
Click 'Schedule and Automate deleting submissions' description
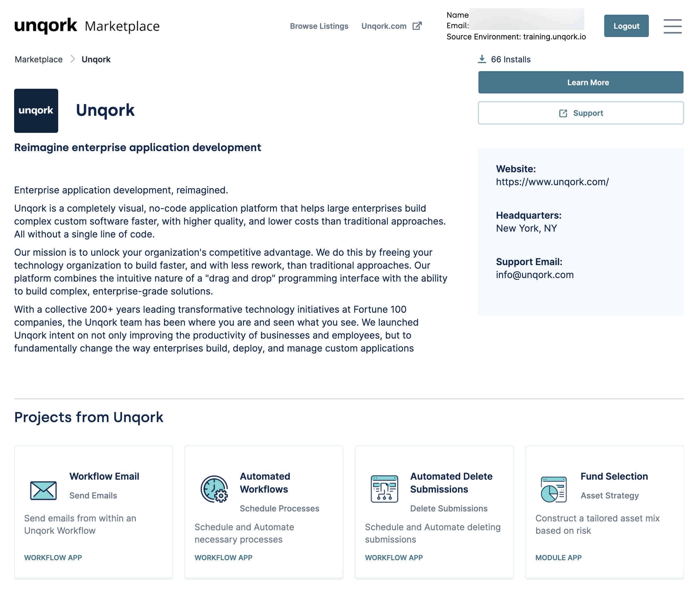pos(433,533)
